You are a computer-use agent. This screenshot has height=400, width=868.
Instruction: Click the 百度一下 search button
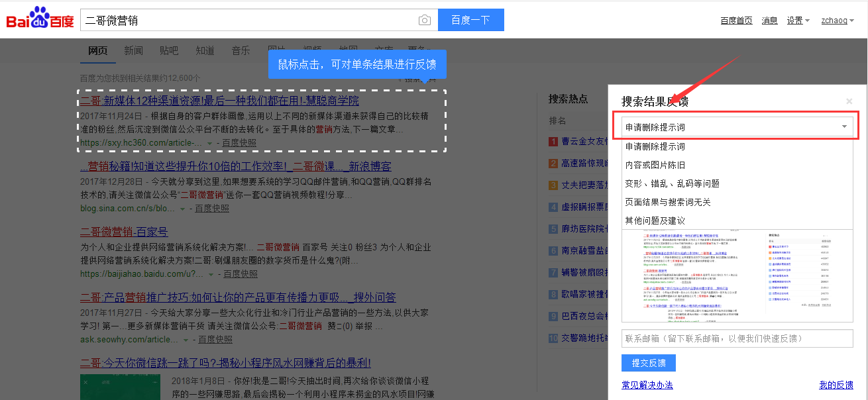pos(471,20)
